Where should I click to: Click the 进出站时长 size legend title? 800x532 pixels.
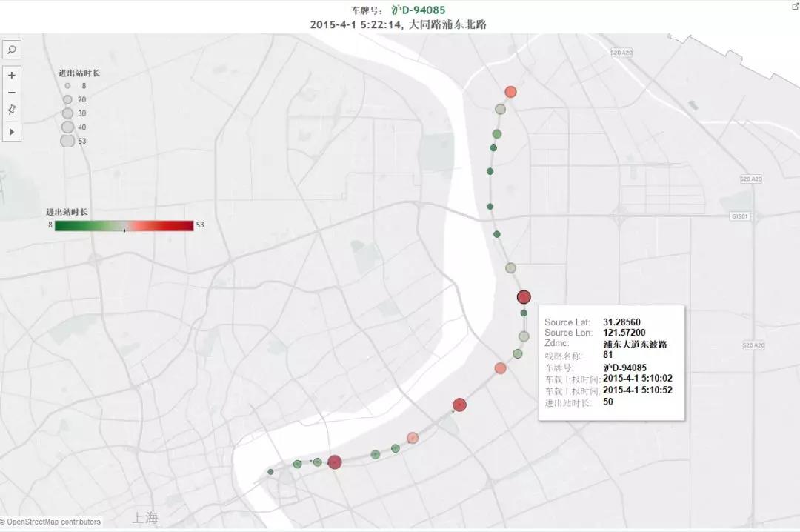coord(79,73)
